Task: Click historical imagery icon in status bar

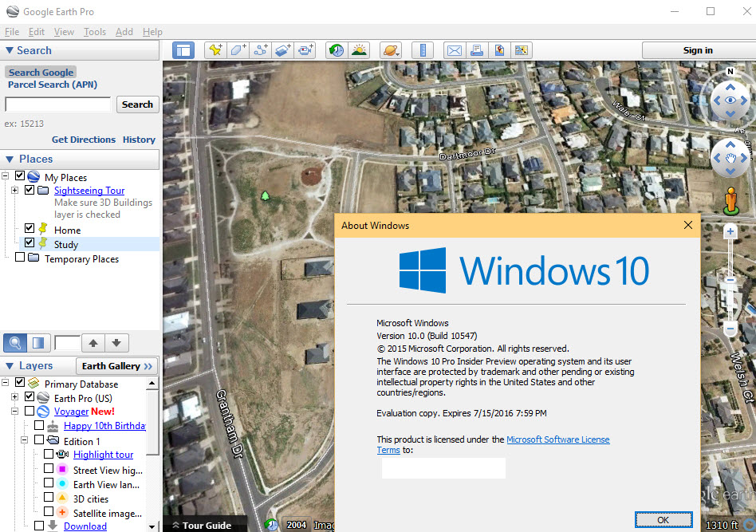Action: 271,525
